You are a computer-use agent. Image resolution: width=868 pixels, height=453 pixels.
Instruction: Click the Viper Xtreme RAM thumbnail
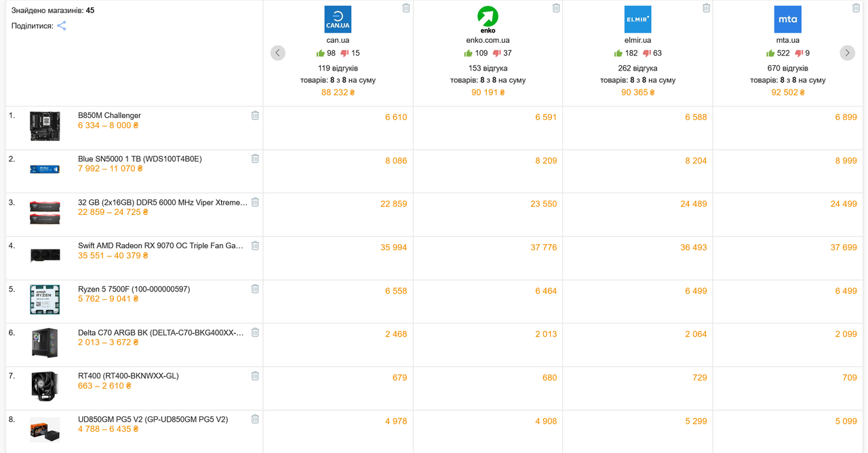(45, 212)
